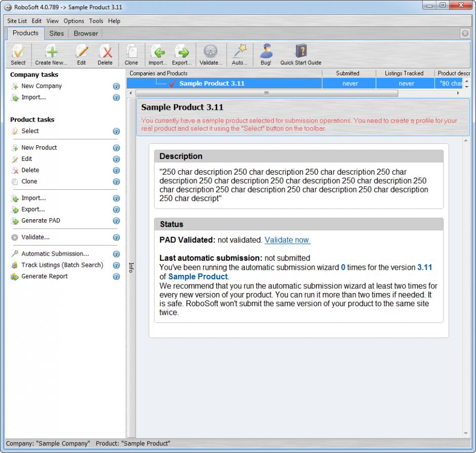Click Generate PAD in Product tasks

pyautogui.click(x=41, y=221)
